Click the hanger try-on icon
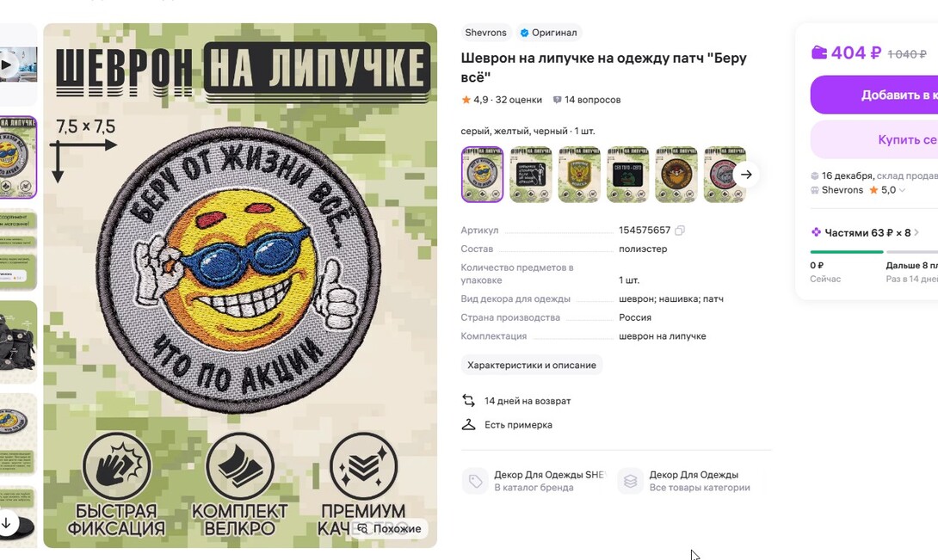Viewport: 938px width, 560px height. [x=468, y=425]
